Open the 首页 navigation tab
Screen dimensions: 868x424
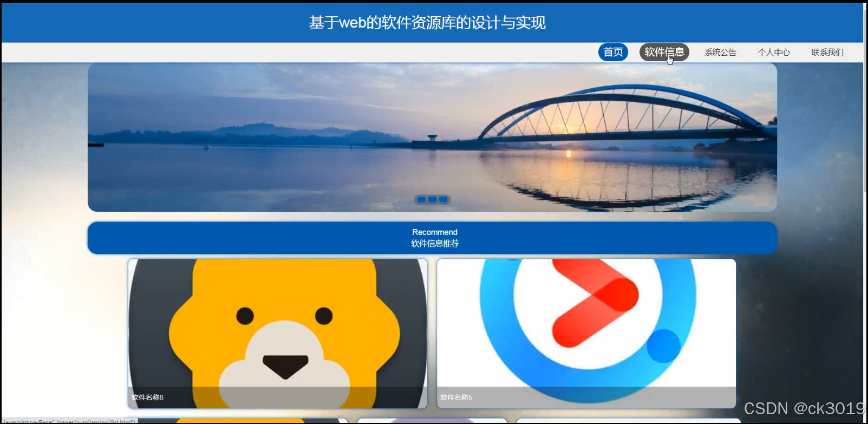[613, 52]
